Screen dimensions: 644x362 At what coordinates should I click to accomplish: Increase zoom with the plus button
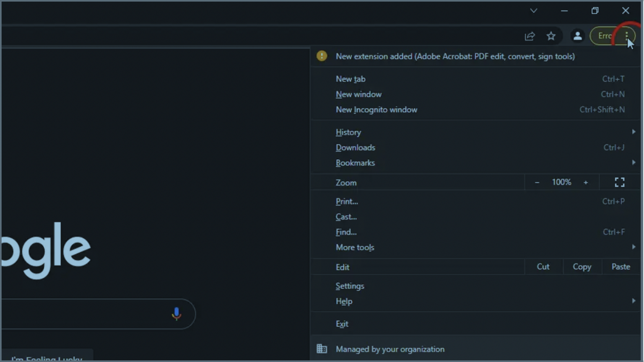coord(586,182)
